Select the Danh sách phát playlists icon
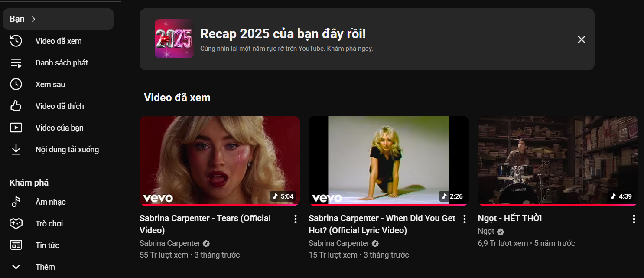The height and width of the screenshot is (278, 644). [x=16, y=62]
